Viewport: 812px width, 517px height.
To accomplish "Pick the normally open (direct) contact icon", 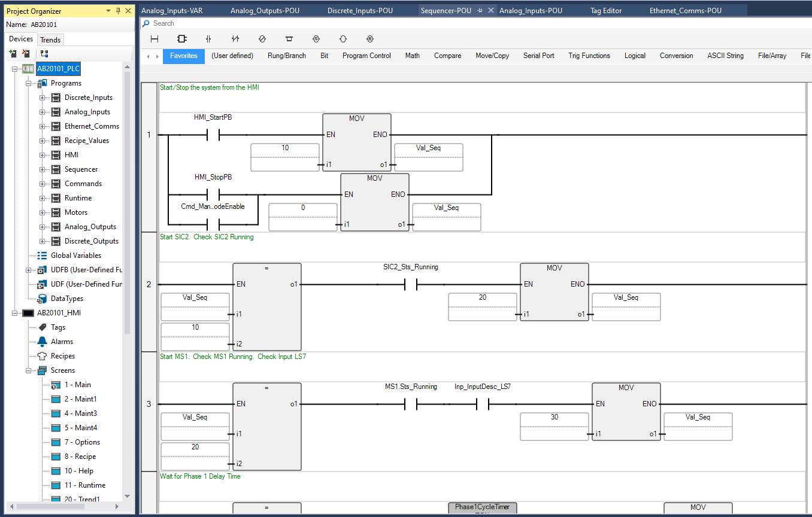I will [x=208, y=39].
